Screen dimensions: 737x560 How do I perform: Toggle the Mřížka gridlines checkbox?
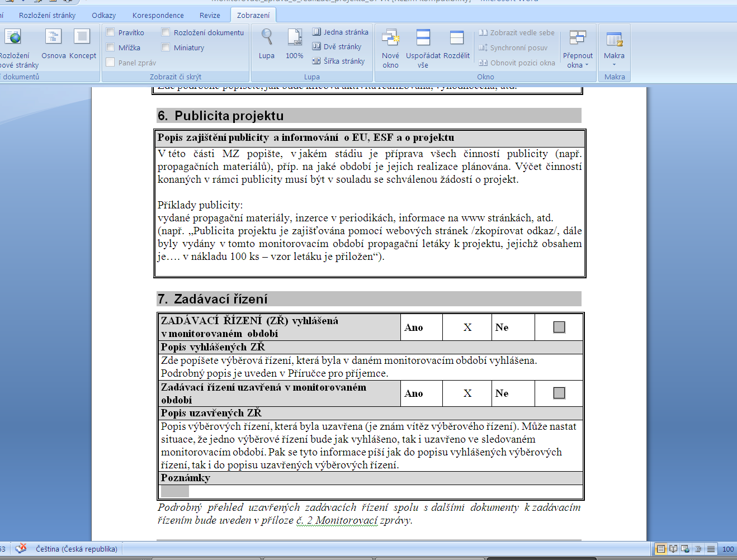(x=110, y=48)
